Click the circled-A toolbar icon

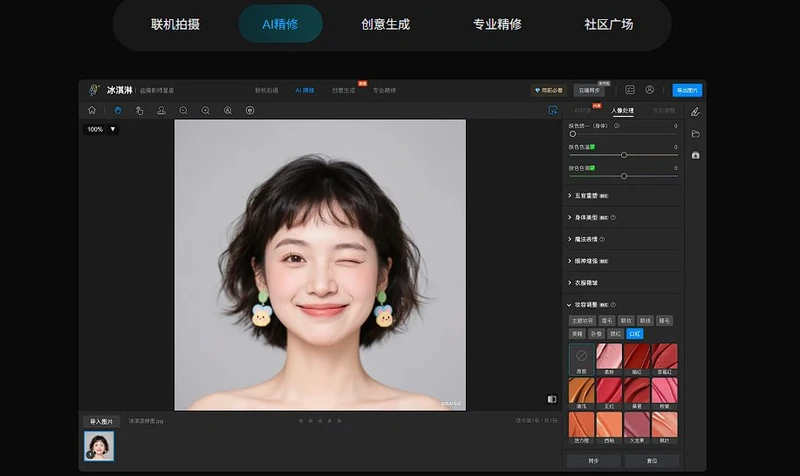(228, 110)
